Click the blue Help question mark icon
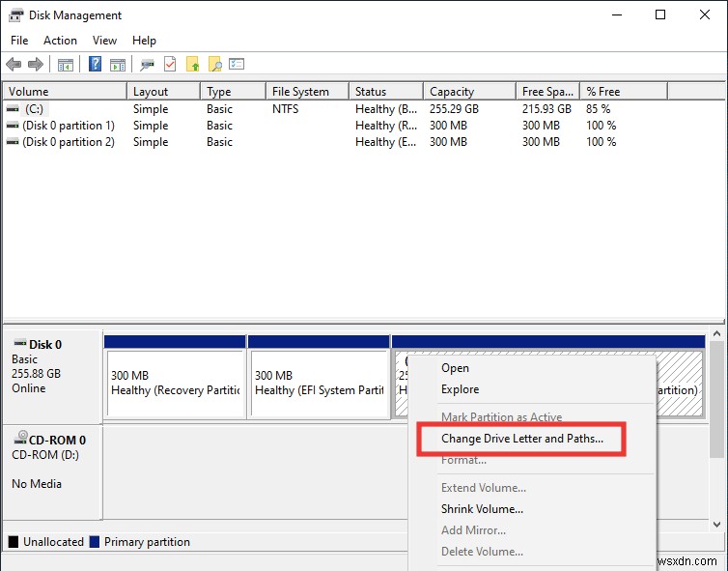Viewport: 728px width, 571px height. 96,64
